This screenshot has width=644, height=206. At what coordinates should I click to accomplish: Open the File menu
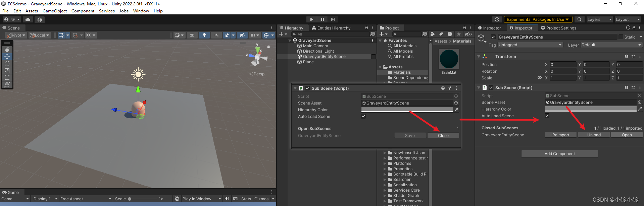(6, 11)
